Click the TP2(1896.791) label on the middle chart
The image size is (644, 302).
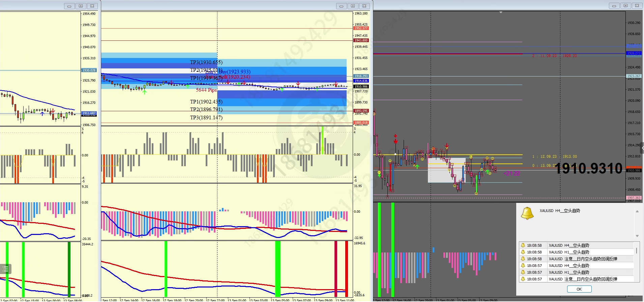[x=206, y=110]
